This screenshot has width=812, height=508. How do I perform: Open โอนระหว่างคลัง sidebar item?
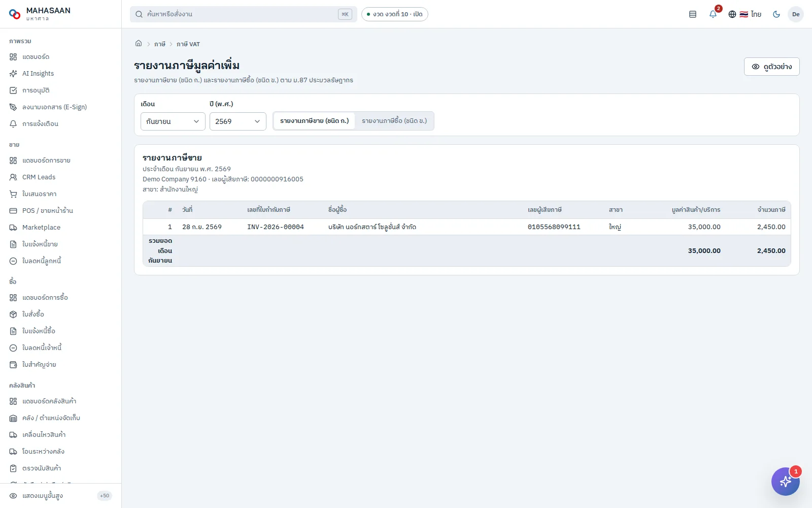61,452
